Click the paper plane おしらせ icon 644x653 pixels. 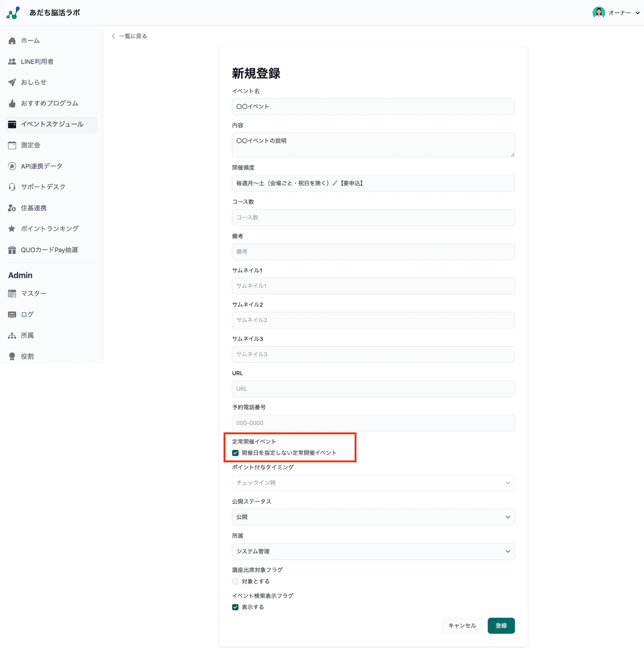coord(12,82)
